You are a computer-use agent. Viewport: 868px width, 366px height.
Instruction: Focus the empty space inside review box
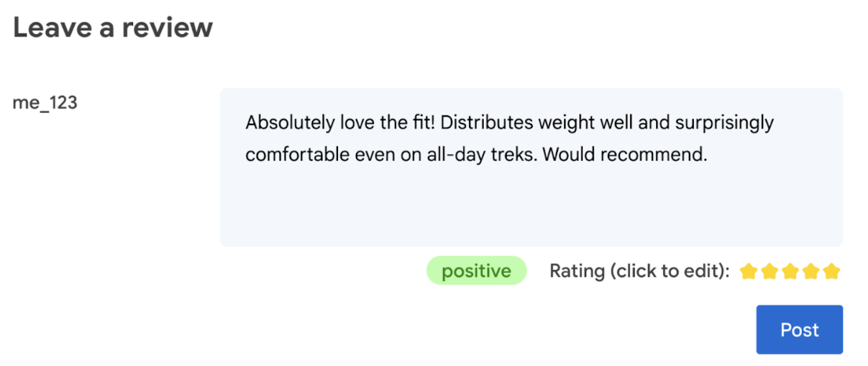(531, 208)
